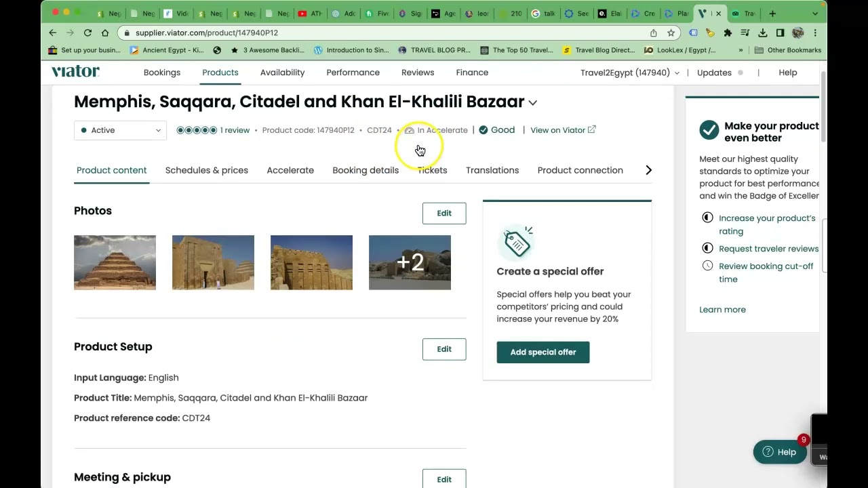Screen dimensions: 868x488
Task: Open step pyramid photo thumbnail
Action: tap(115, 262)
